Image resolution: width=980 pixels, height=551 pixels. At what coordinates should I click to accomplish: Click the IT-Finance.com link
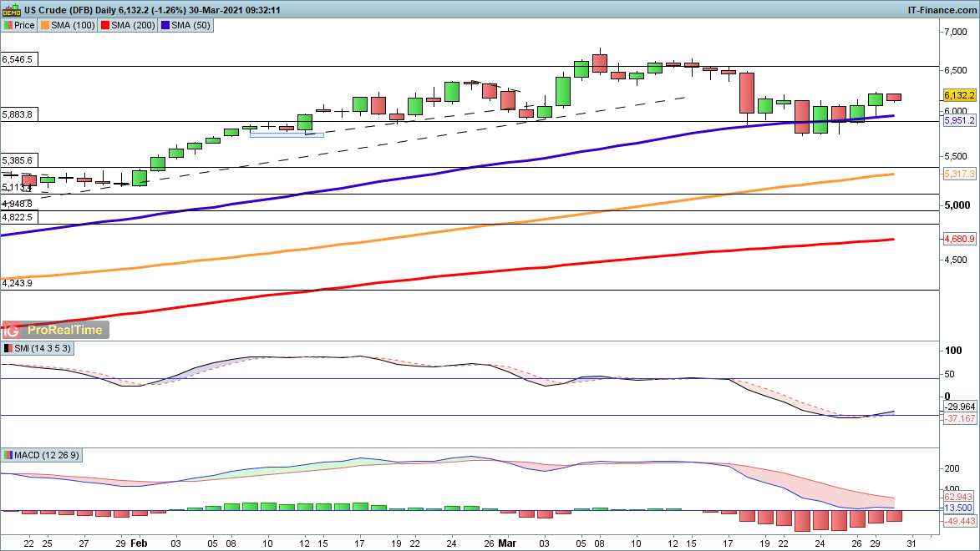(x=941, y=10)
